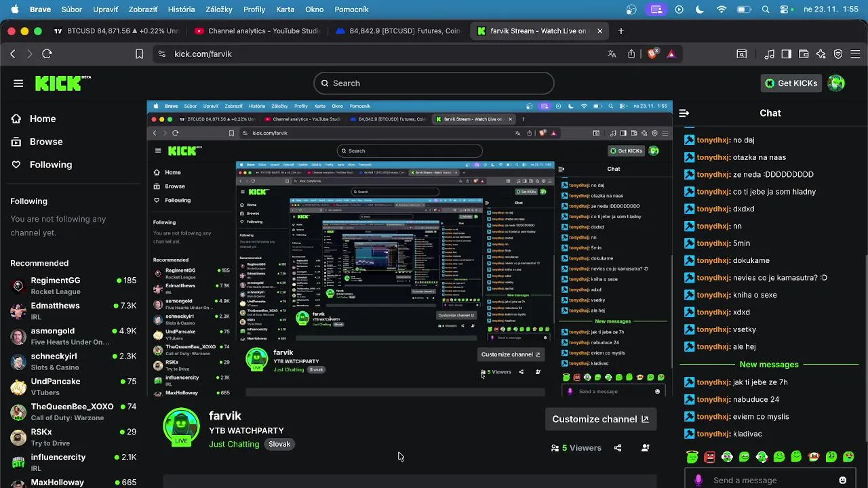Click the purple microphone icon in chat
868x488 pixels.
pyautogui.click(x=698, y=480)
